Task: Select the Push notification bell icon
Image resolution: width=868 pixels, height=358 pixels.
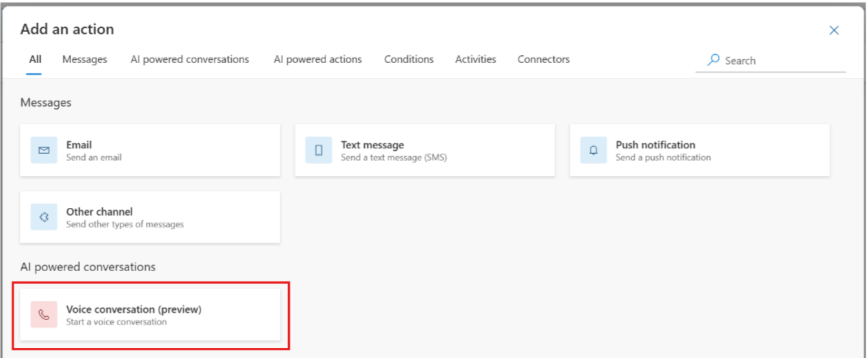Action: 593,150
